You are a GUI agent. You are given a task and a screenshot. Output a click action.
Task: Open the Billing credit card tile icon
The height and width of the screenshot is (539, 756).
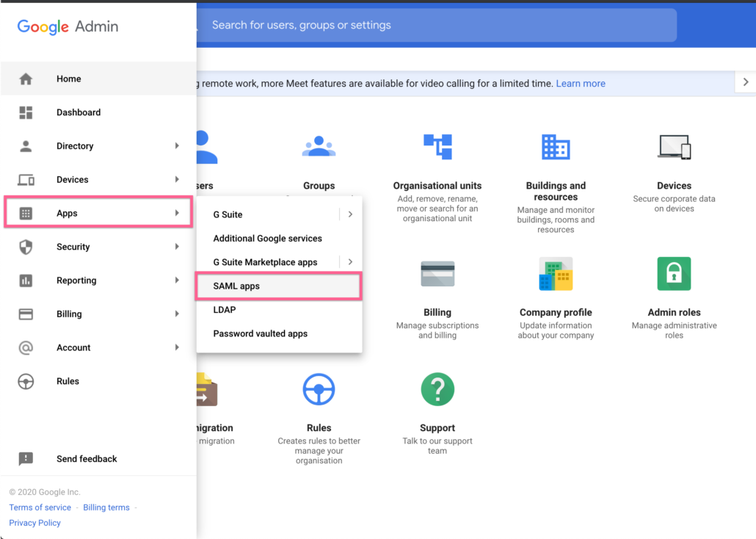(437, 274)
